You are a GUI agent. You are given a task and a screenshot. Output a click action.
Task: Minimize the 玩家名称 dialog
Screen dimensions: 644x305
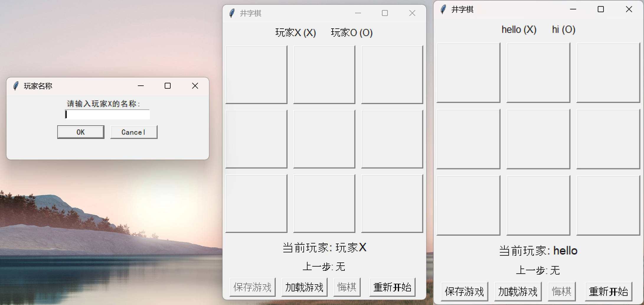pos(141,86)
